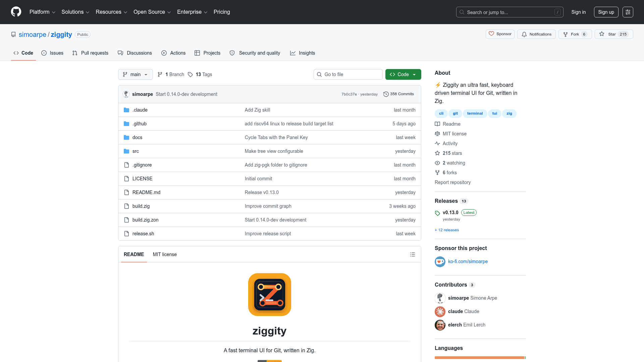Switch to the MIT license readme tab
This screenshot has width=644, height=362.
point(165,254)
